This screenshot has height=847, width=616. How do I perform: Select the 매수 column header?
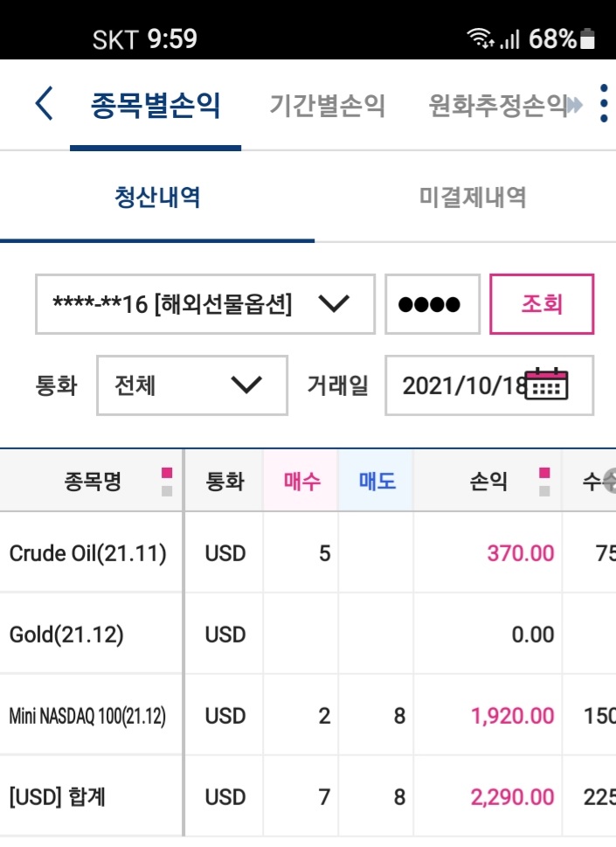click(x=301, y=480)
